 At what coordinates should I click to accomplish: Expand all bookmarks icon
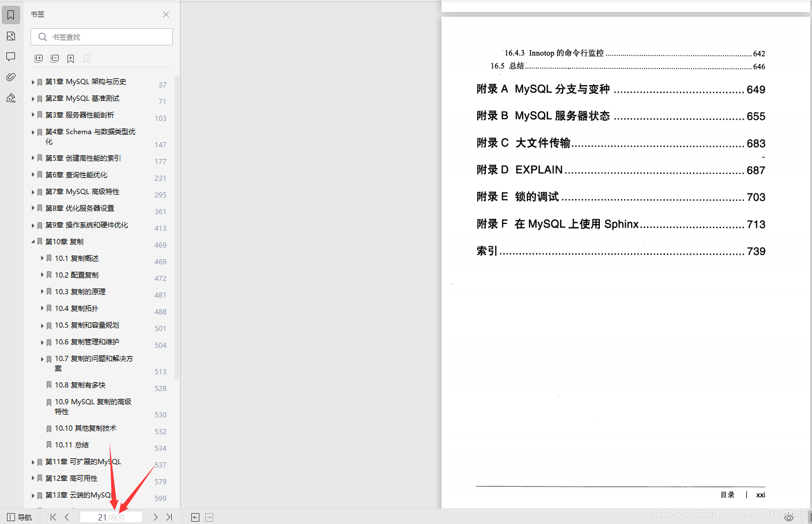click(39, 59)
